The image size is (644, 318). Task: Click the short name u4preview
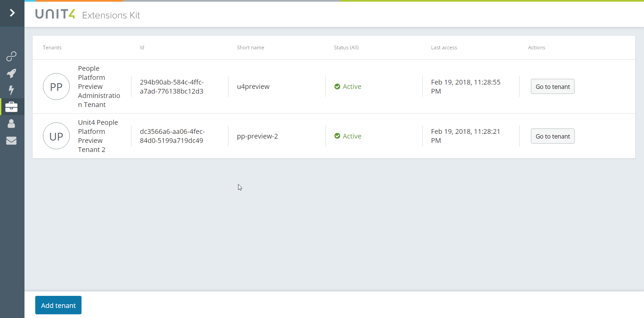[253, 87]
